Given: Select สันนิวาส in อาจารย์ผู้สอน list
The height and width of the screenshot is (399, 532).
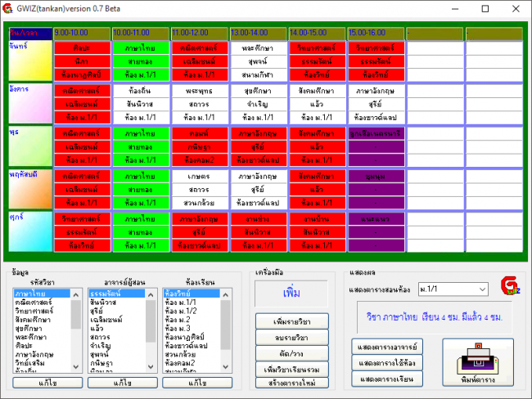Looking at the screenshot, I should 117,302.
